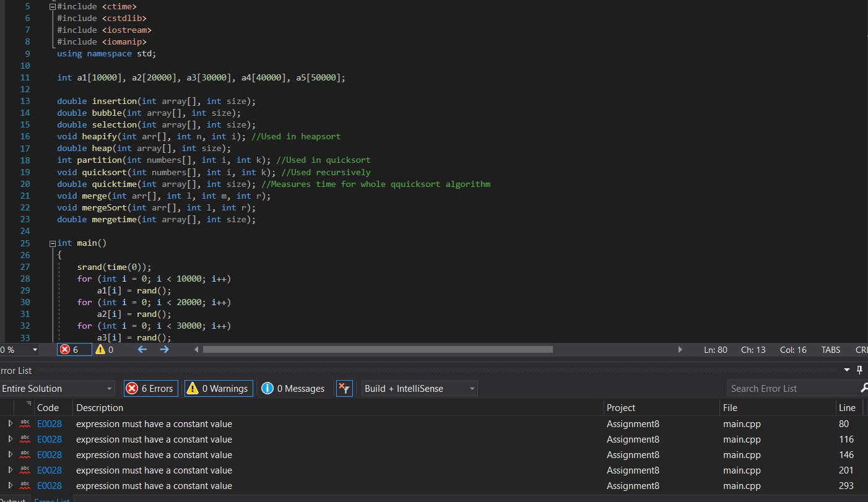Image resolution: width=868 pixels, height=502 pixels.
Task: Navigate forward with the right arrow
Action: [164, 350]
